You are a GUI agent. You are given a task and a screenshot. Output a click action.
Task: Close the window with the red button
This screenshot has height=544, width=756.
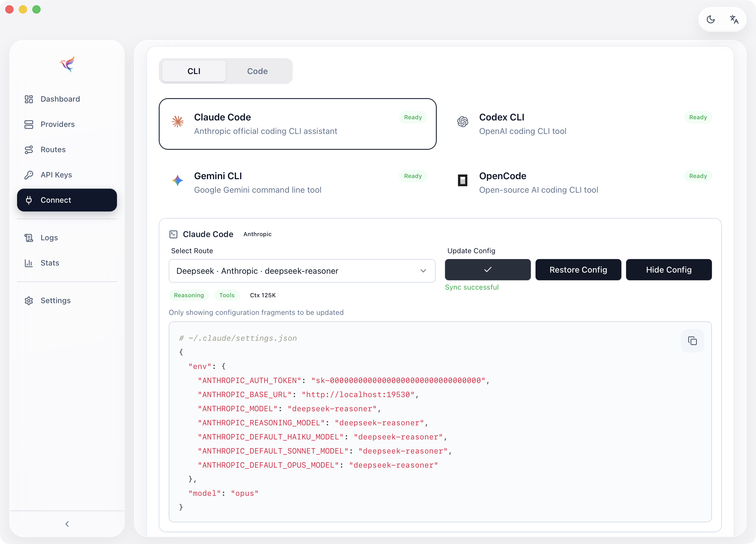[x=10, y=9]
